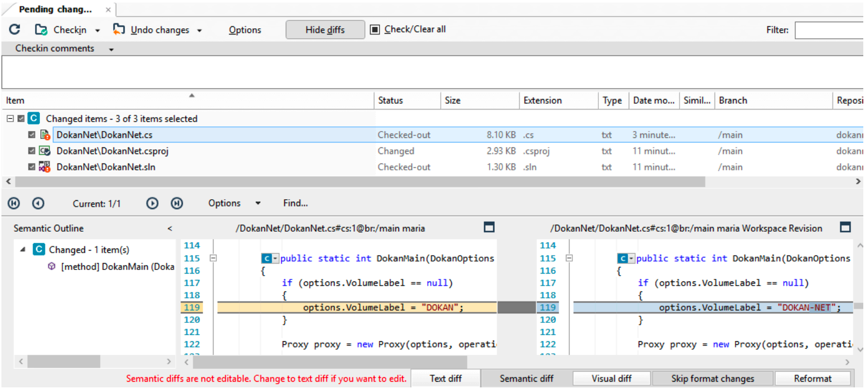Click the Hide diffs button
Screen dimensions: 868x390
tap(325, 30)
